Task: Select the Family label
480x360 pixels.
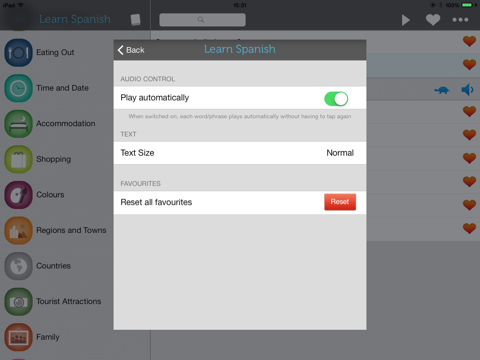Action: [48, 337]
